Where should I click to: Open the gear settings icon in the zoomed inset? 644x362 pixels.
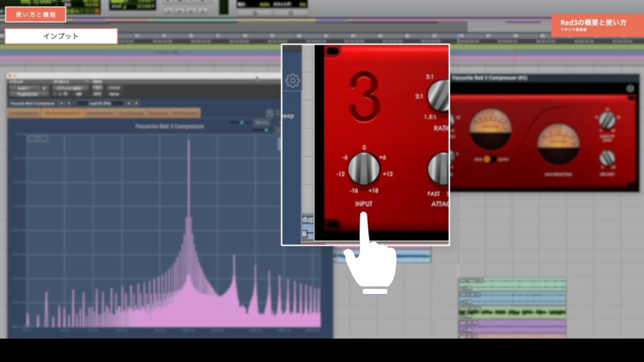pyautogui.click(x=292, y=80)
